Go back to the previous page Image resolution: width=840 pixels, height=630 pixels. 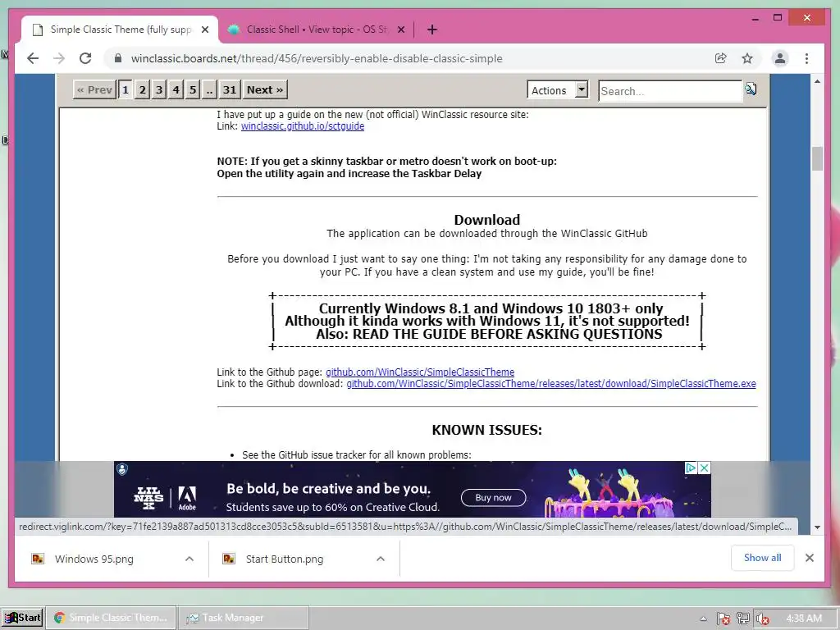[x=33, y=58]
